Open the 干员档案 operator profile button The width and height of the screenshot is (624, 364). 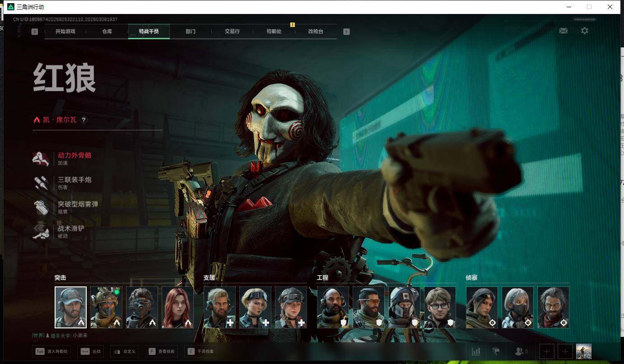[x=201, y=351]
